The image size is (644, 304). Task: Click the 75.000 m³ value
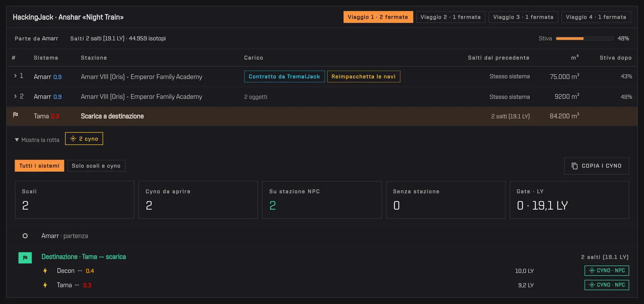point(564,77)
